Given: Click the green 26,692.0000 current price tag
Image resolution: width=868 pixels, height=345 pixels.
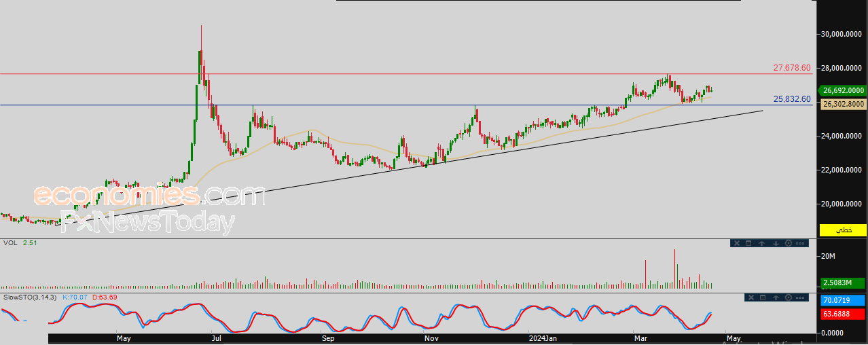Looking at the screenshot, I should 843,90.
